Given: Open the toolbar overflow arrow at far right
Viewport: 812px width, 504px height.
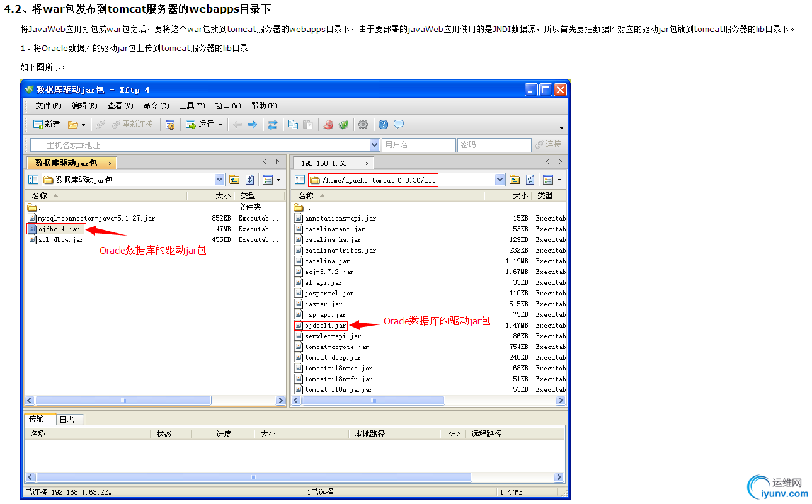Looking at the screenshot, I should (561, 128).
